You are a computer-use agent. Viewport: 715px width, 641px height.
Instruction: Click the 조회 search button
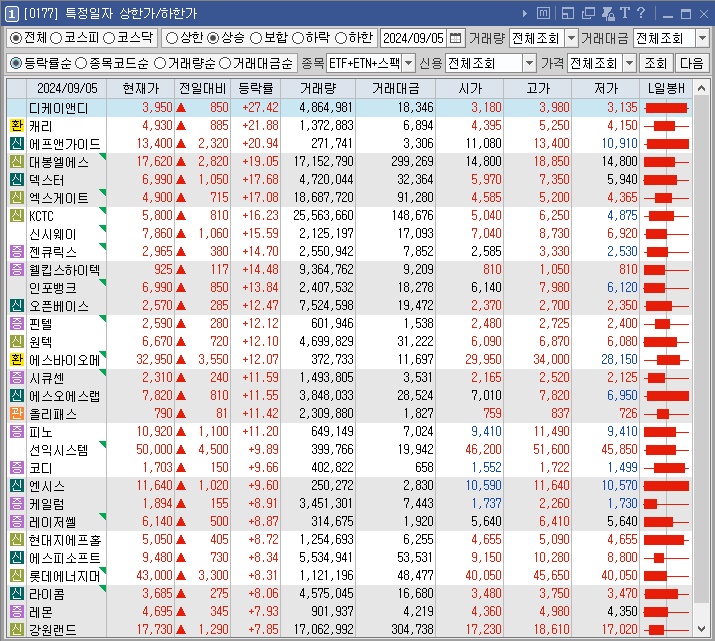[655, 63]
